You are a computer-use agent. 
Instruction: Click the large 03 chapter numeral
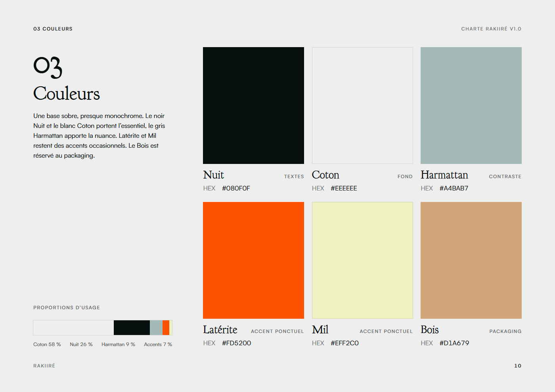(x=48, y=67)
